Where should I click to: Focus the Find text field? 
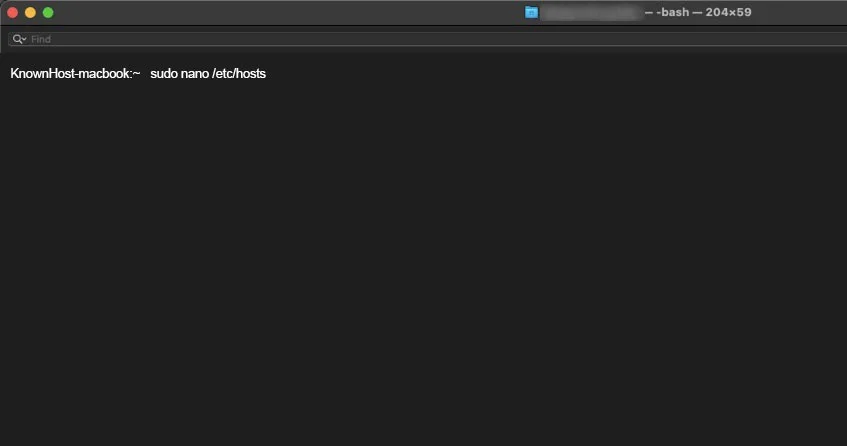pos(400,39)
